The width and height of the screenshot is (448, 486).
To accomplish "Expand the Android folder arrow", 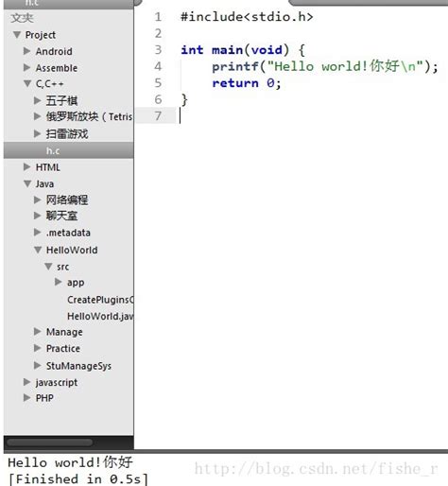I will [x=27, y=51].
